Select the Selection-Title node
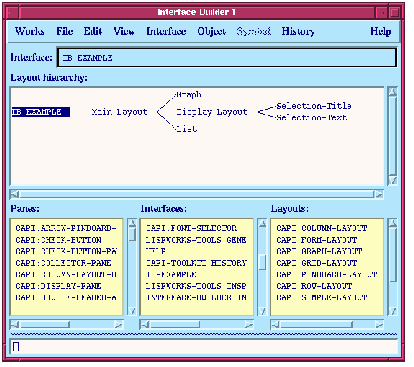414x367 pixels. [314, 106]
